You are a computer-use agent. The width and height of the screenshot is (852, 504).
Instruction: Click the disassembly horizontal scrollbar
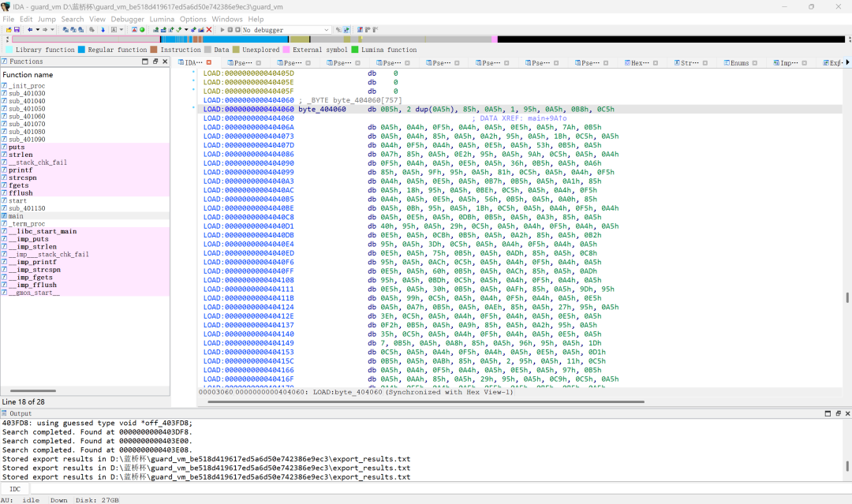pyautogui.click(x=426, y=402)
